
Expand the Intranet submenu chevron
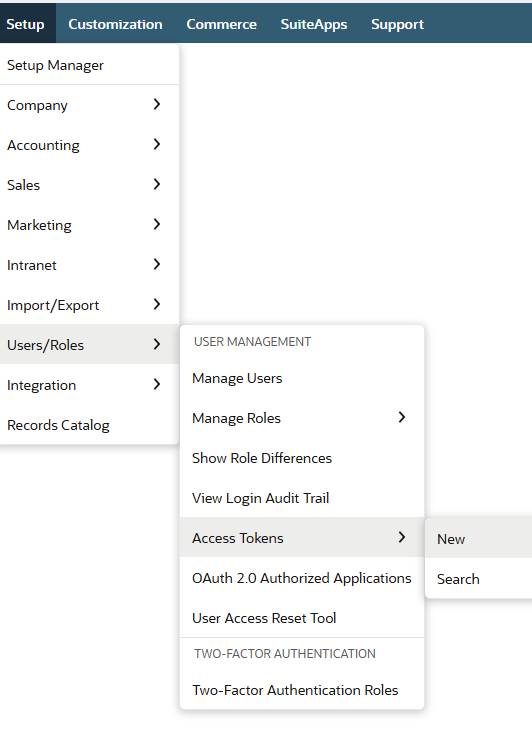[x=157, y=264]
